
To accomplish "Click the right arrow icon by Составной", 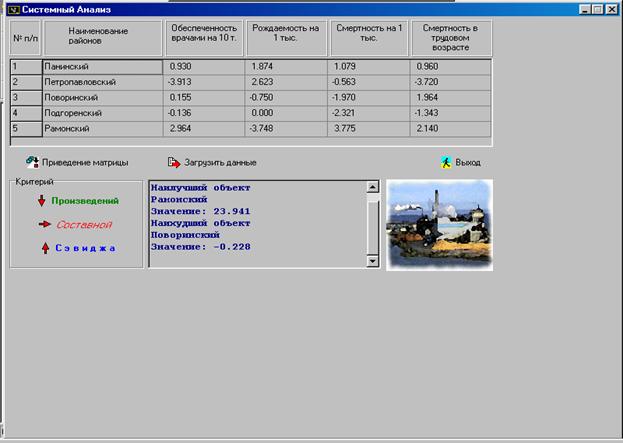I will click(44, 224).
